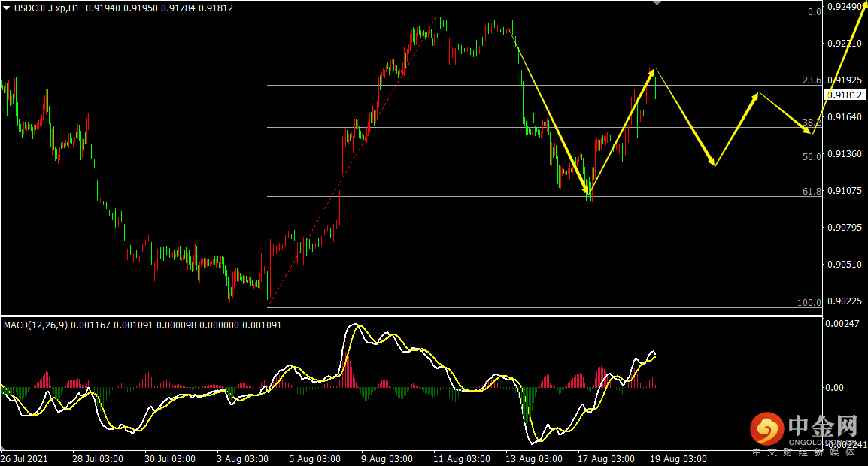
Task: Select the 61.8 Fibonacci level label
Action: pos(812,192)
